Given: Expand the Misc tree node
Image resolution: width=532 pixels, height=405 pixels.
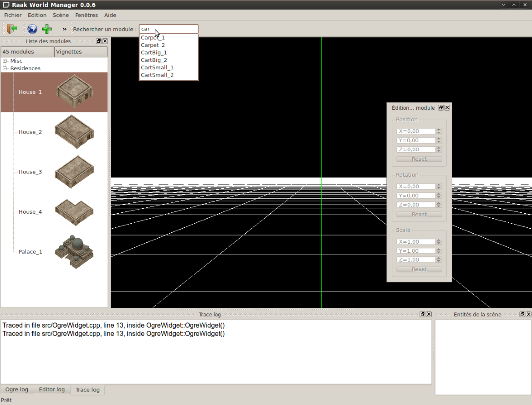Looking at the screenshot, I should point(5,61).
